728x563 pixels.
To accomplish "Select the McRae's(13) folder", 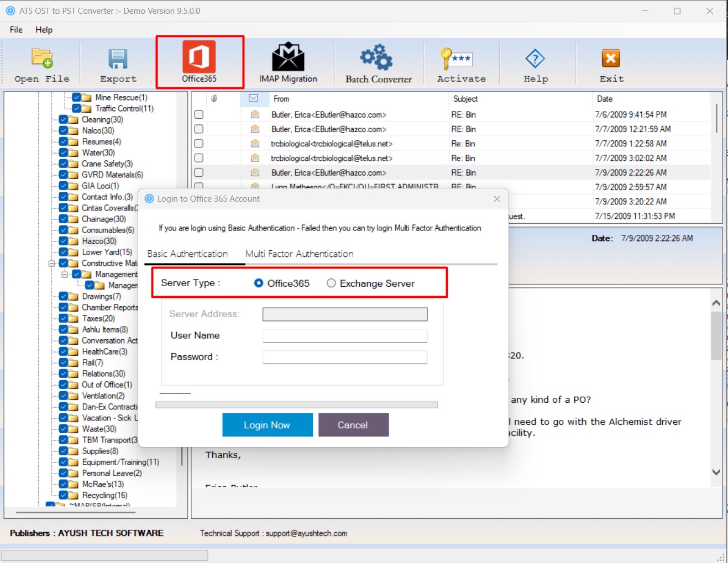I will [x=103, y=484].
